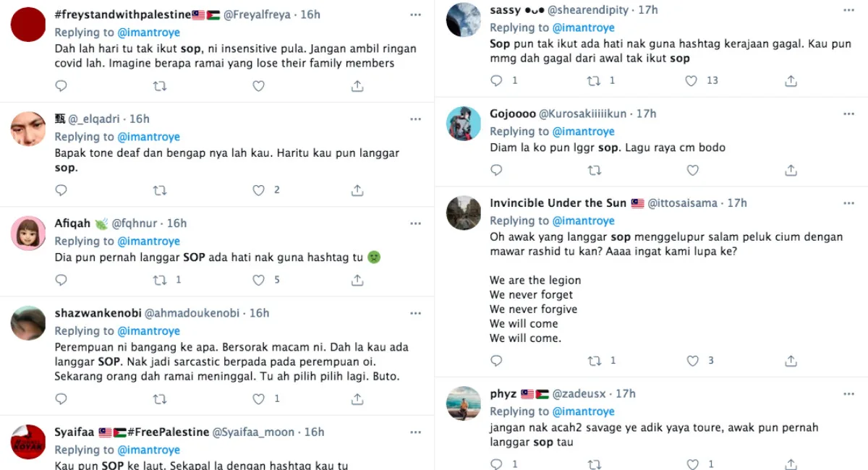Retweet Gojoooo's tweet

(594, 171)
